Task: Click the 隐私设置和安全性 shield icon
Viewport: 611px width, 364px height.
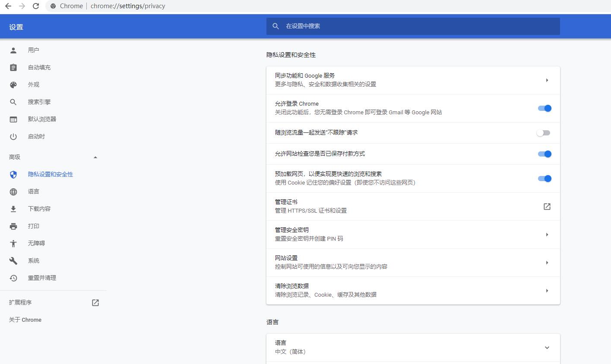Action: [x=13, y=174]
